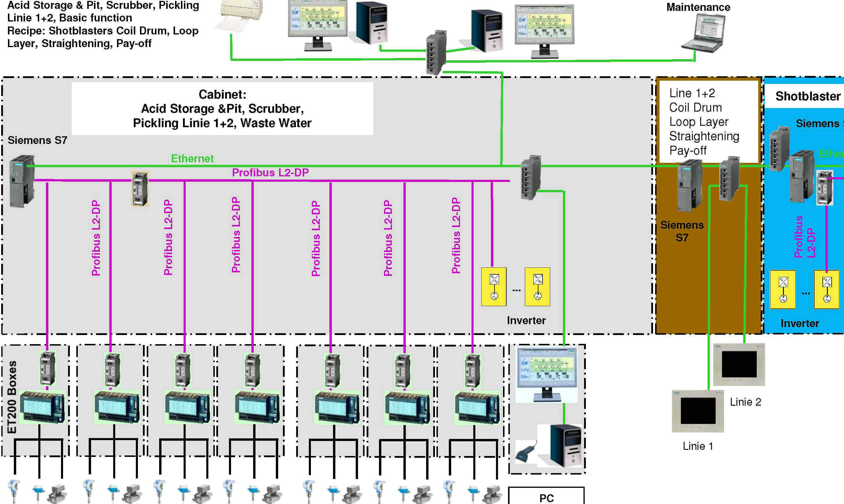Click the green Ethernet label
This screenshot has width=844, height=504.
(x=192, y=158)
